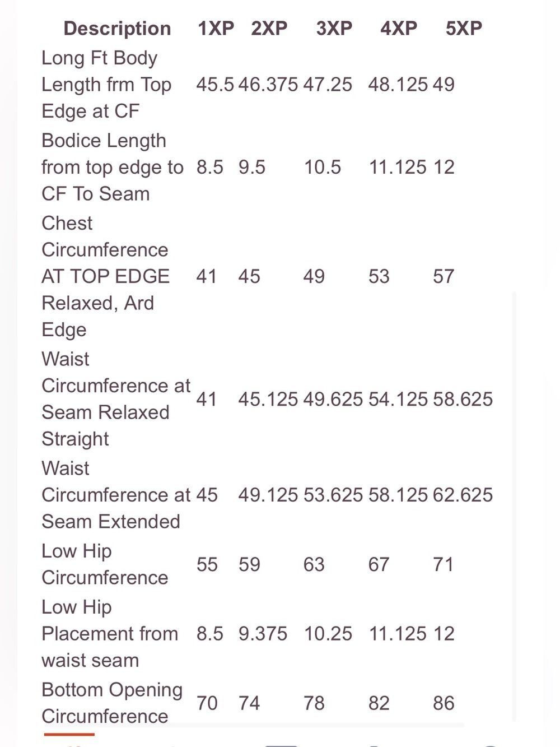
Task: Click the Bodice Length row description
Action: click(112, 167)
